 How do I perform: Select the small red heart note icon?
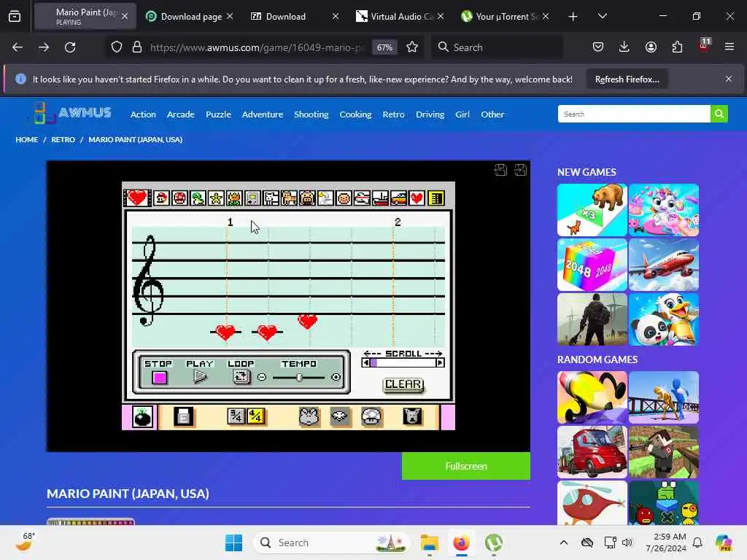(x=417, y=198)
